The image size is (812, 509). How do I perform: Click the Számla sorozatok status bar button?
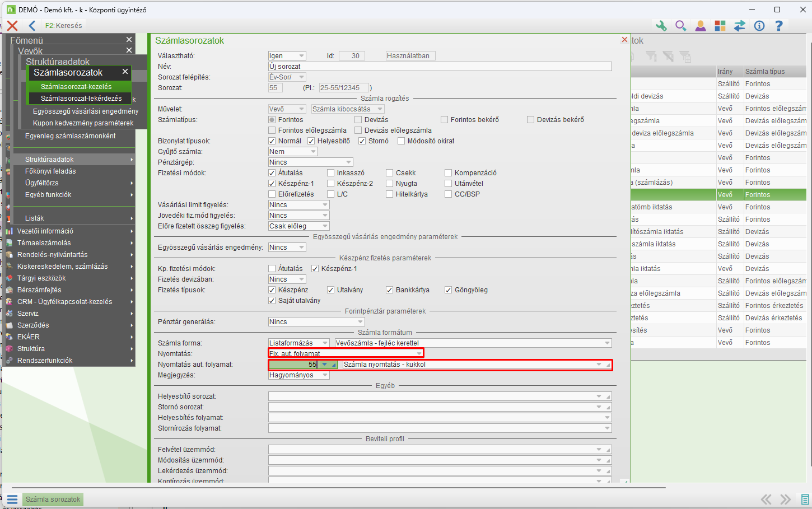click(53, 499)
